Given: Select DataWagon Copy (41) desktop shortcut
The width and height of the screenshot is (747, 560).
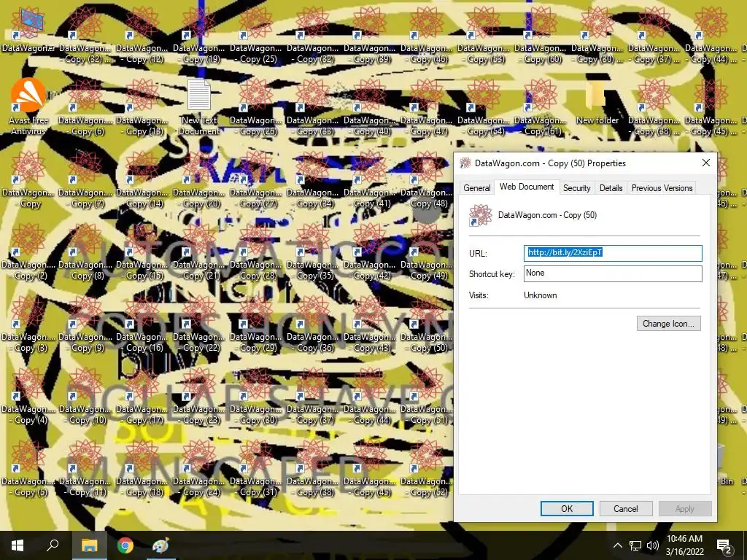Looking at the screenshot, I should pos(370,179).
